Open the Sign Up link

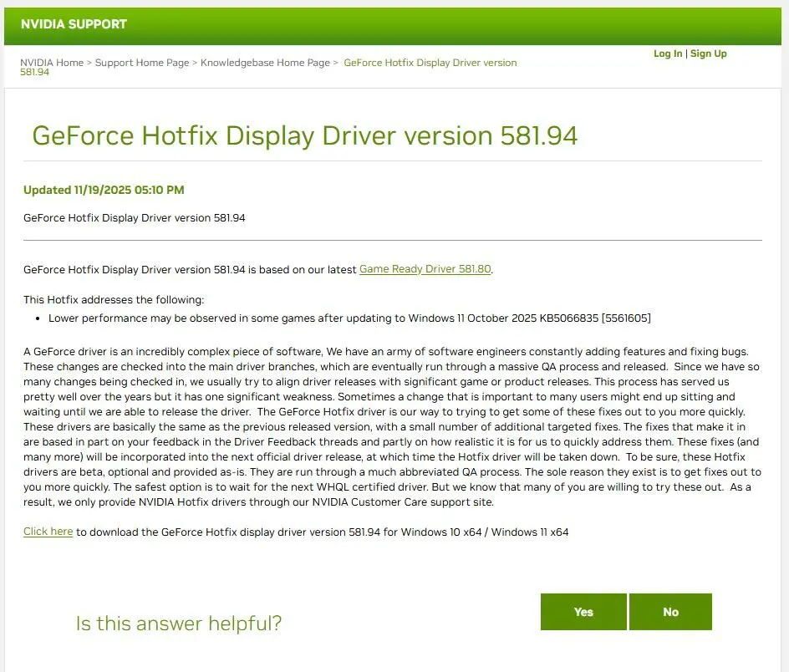(709, 53)
